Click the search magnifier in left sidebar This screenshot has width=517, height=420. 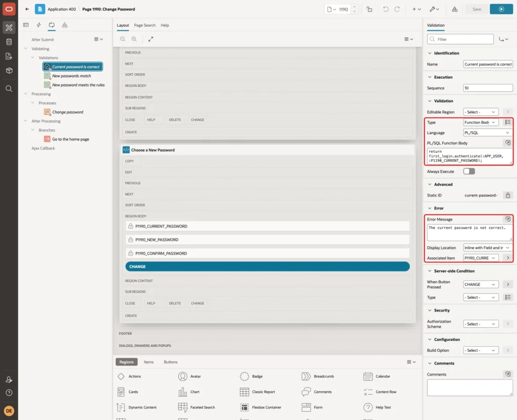tap(9, 89)
